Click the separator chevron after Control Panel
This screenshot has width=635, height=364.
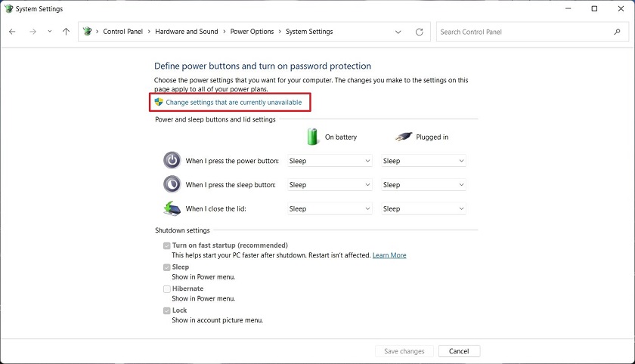point(149,32)
